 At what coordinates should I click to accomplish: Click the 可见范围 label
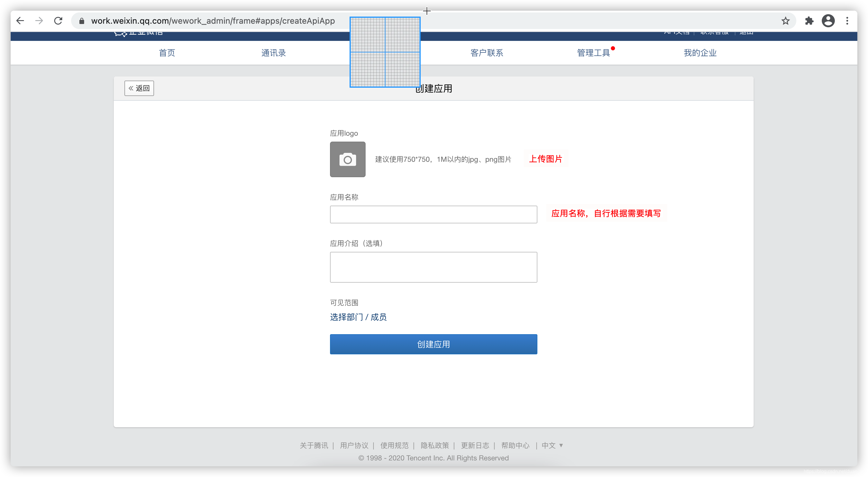344,303
